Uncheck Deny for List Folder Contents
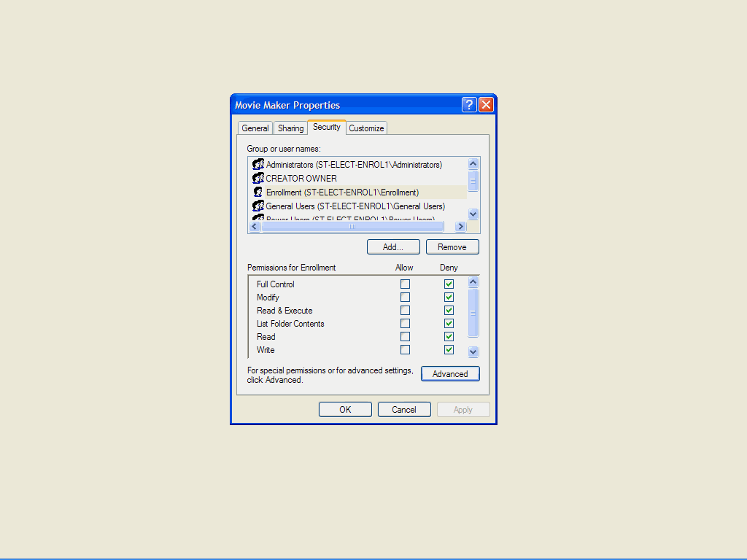747x560 pixels. [x=449, y=323]
